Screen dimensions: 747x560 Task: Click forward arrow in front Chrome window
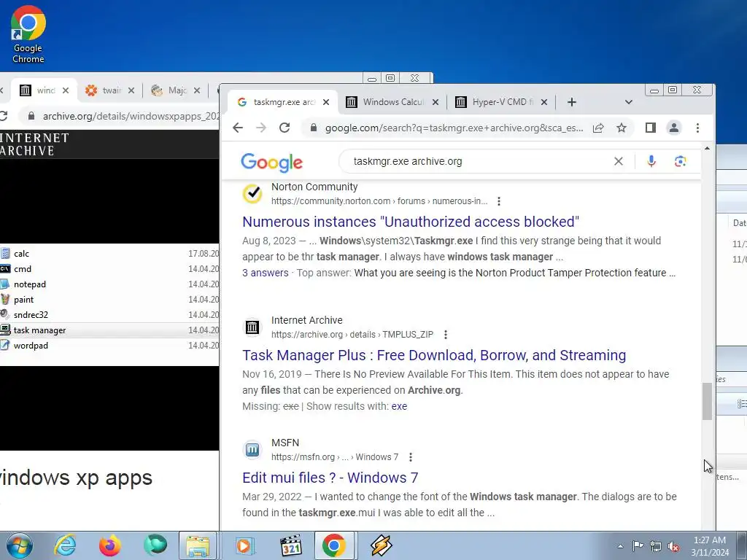[x=261, y=128]
